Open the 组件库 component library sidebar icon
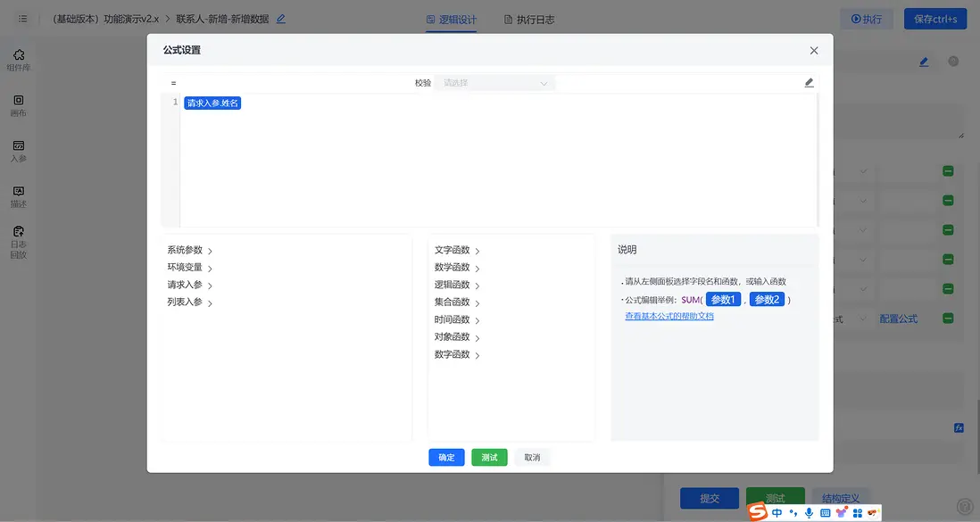This screenshot has width=980, height=522. [19, 60]
